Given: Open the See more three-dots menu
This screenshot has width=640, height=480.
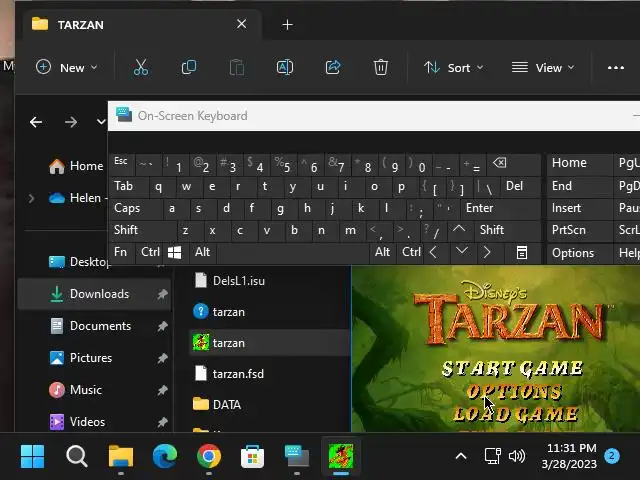Looking at the screenshot, I should [616, 68].
